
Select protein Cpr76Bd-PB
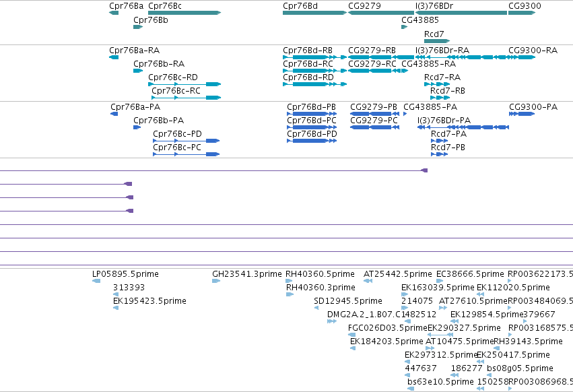point(312,114)
